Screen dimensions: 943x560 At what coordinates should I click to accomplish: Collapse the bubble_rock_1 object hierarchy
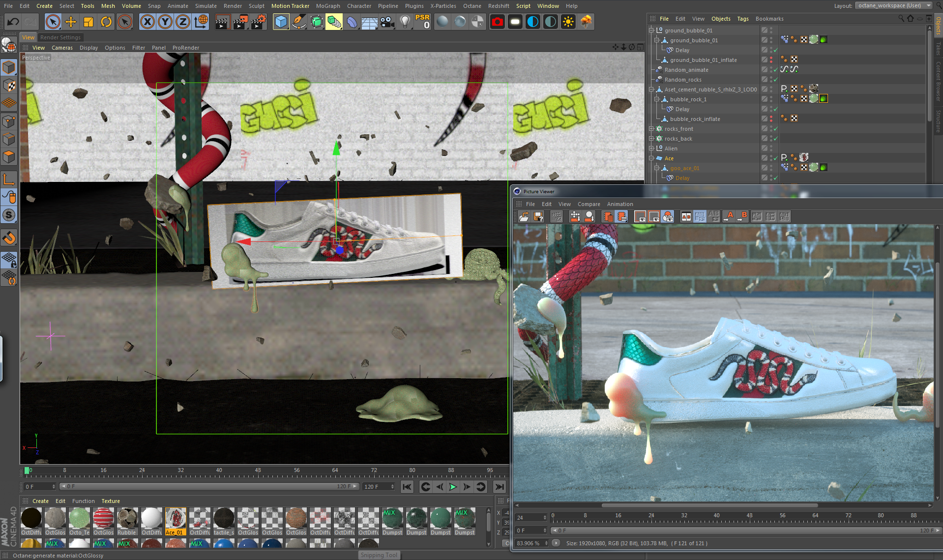[x=656, y=99]
